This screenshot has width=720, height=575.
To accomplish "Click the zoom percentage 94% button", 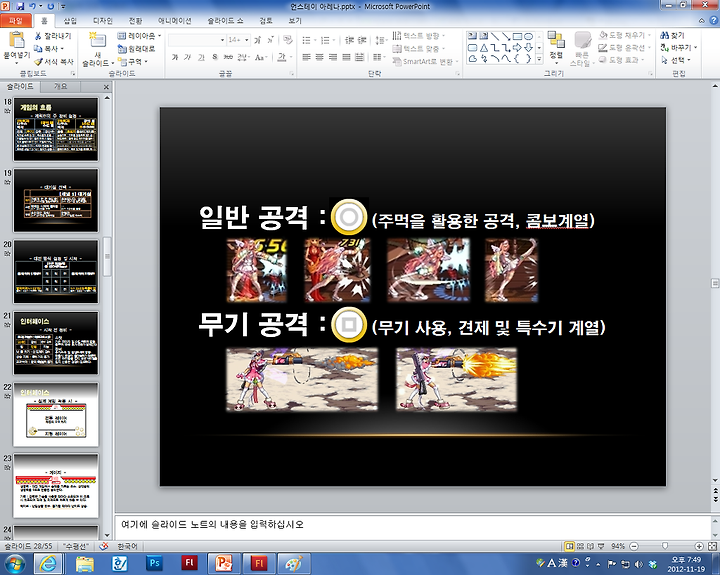I will click(618, 547).
